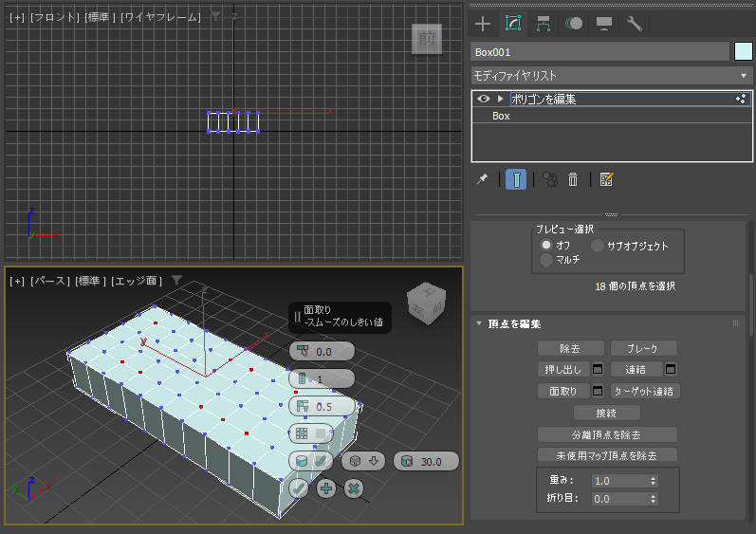Open the Create panel plus tab
The height and width of the screenshot is (534, 756).
(x=483, y=24)
